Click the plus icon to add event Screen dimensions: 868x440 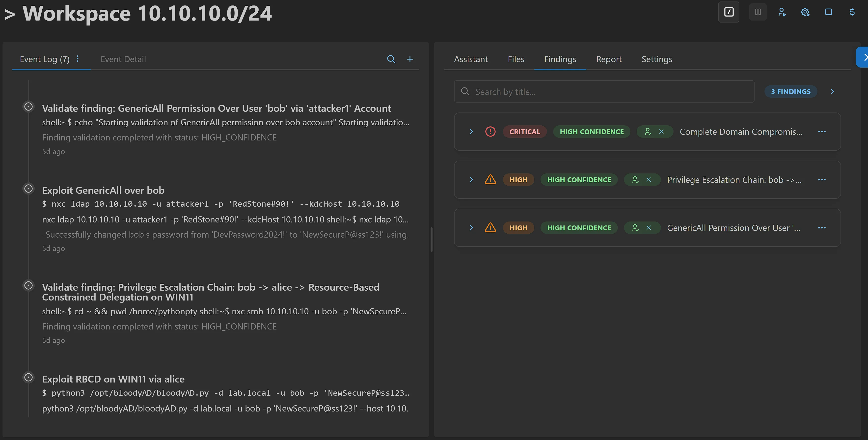click(x=410, y=59)
